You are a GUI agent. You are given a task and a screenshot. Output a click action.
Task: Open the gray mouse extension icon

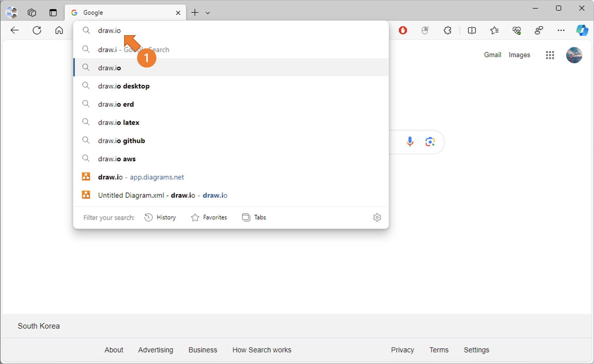tap(425, 31)
